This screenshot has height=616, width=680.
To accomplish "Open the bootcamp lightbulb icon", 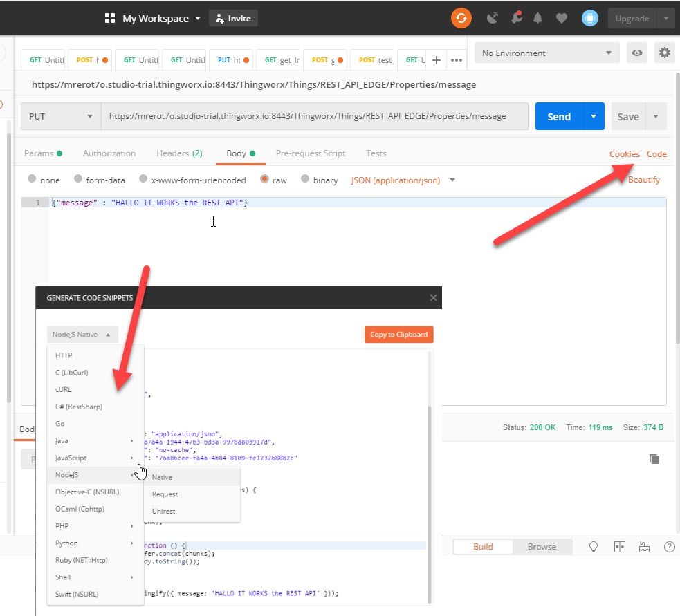I will click(x=594, y=547).
